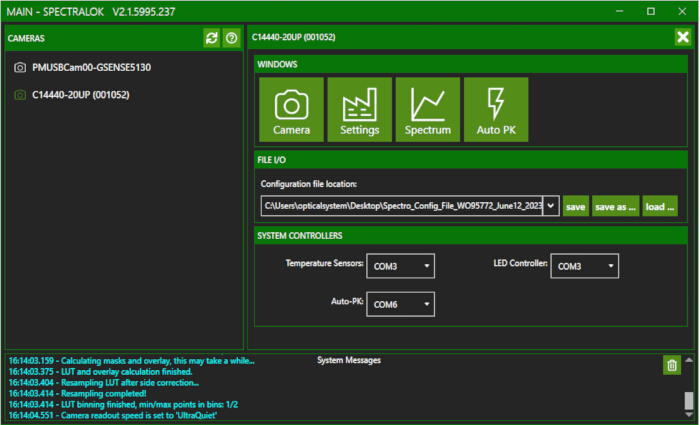
Task: Open the LED Controller COM port dropdown
Action: (x=585, y=266)
